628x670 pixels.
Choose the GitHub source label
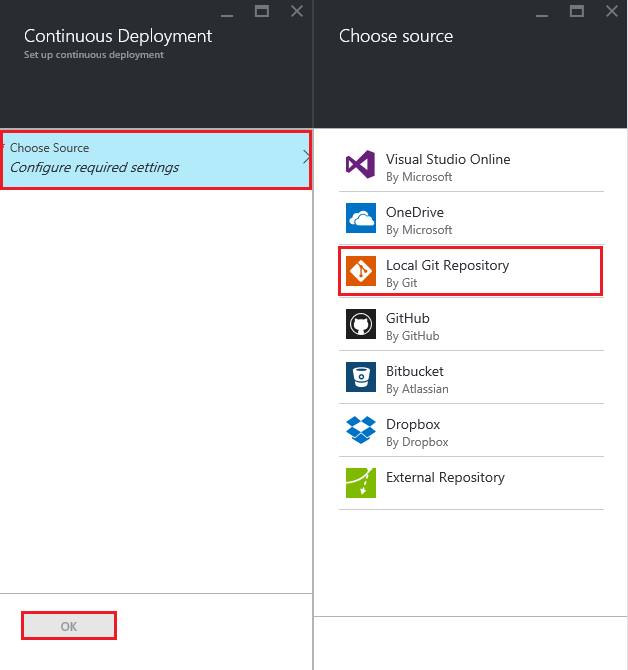pyautogui.click(x=408, y=318)
